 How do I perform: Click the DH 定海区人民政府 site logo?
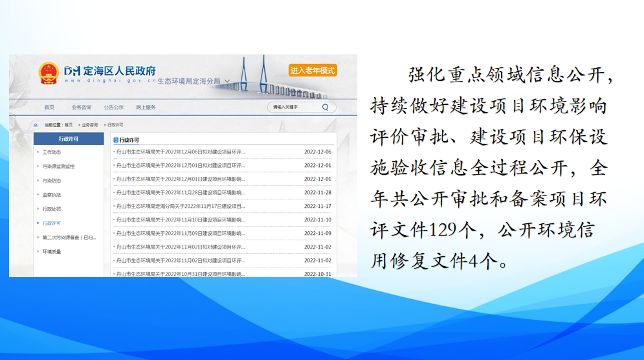click(x=110, y=71)
